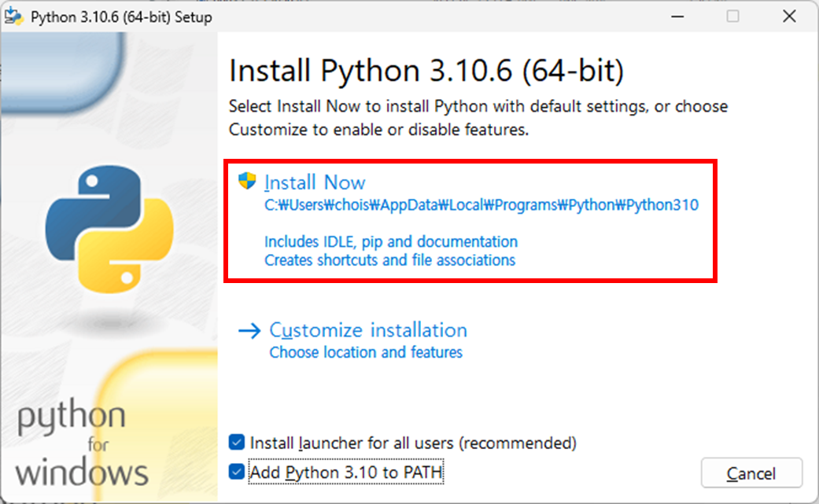The height and width of the screenshot is (504, 819).
Task: Click the Python Setup title bar icon
Action: 13,17
